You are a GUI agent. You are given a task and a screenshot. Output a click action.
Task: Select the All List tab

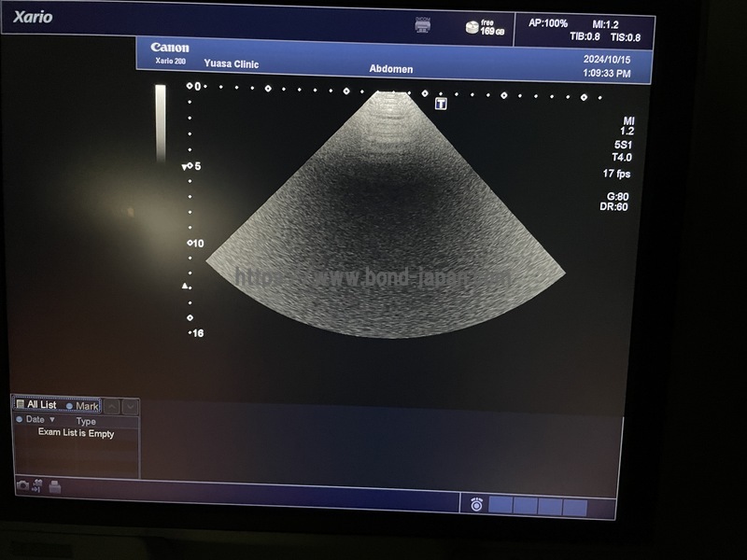(x=41, y=405)
